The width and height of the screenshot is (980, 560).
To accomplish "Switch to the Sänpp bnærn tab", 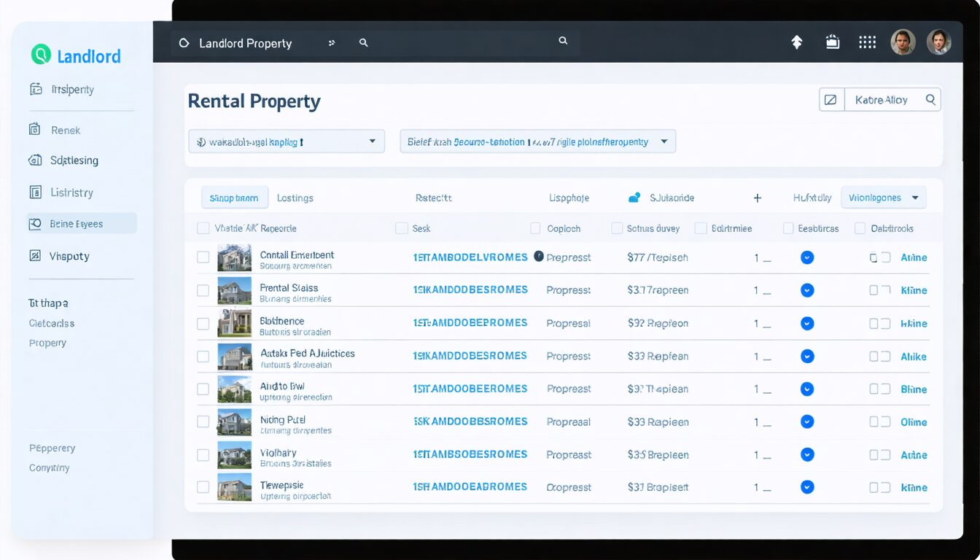I will click(x=234, y=198).
